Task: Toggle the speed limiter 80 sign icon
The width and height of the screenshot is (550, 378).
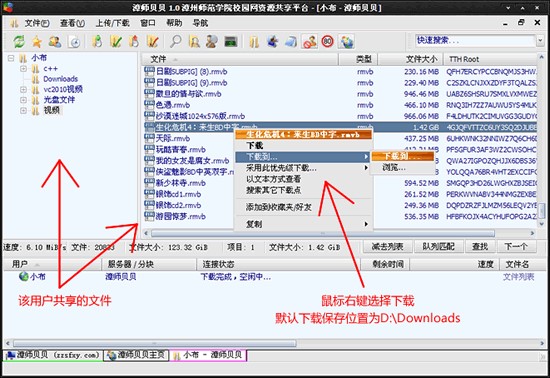Action: [328, 41]
